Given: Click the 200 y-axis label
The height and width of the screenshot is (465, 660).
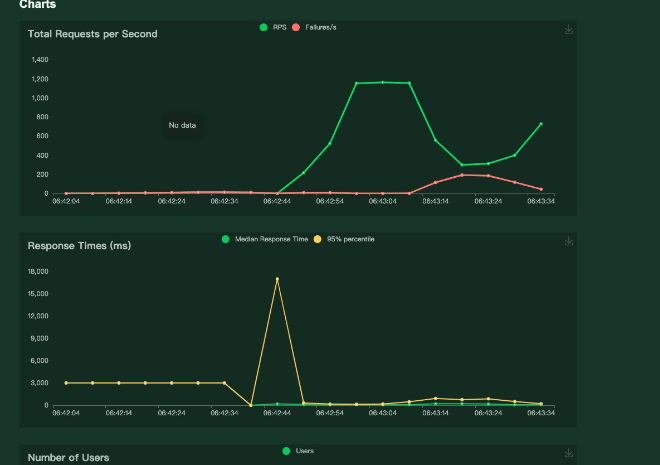Looking at the screenshot, I should coord(43,175).
